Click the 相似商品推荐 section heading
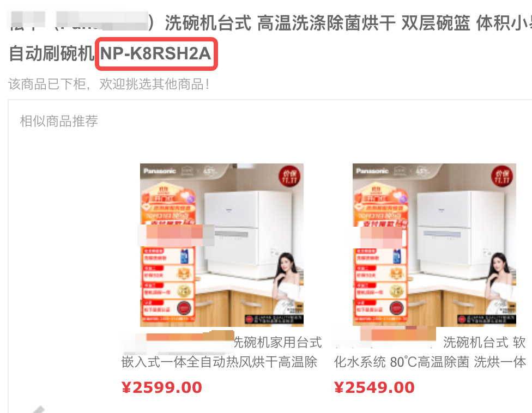Viewport: 532px width, 413px height. (x=59, y=121)
